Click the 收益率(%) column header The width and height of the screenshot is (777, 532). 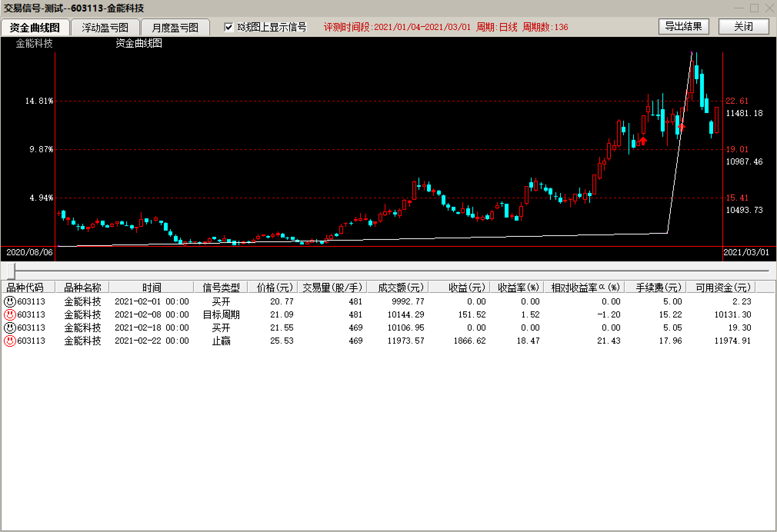517,287
